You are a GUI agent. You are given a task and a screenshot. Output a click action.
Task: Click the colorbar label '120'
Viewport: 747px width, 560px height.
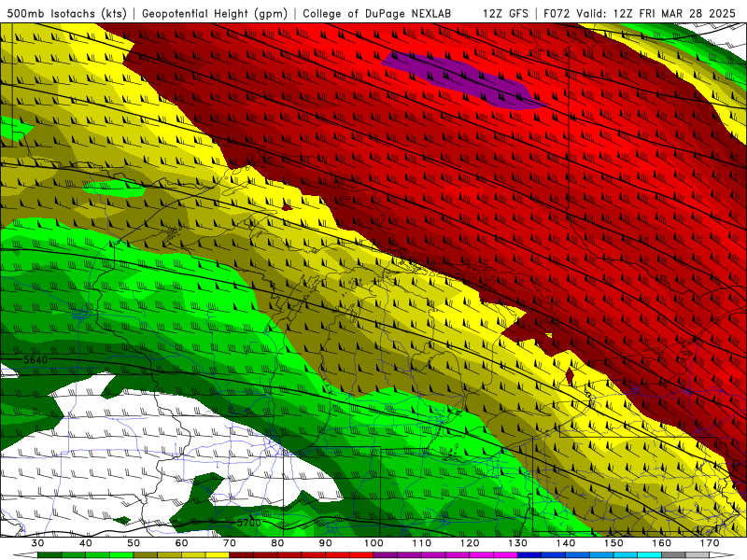[x=470, y=543]
